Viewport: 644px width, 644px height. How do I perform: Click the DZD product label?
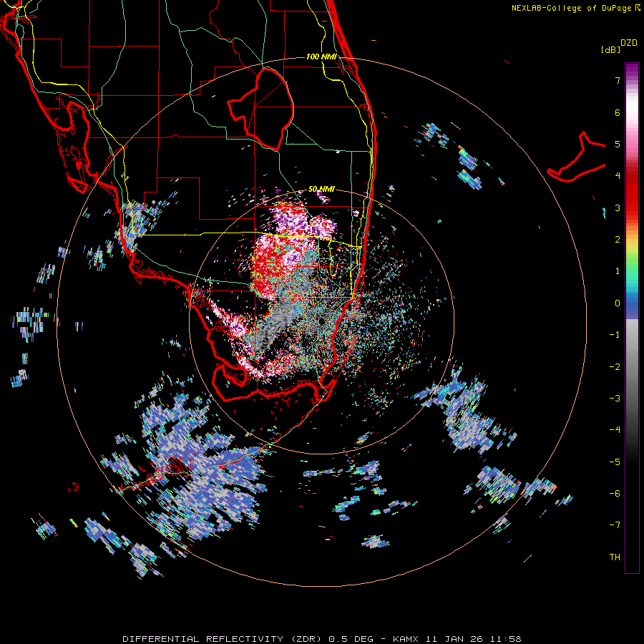pos(629,43)
